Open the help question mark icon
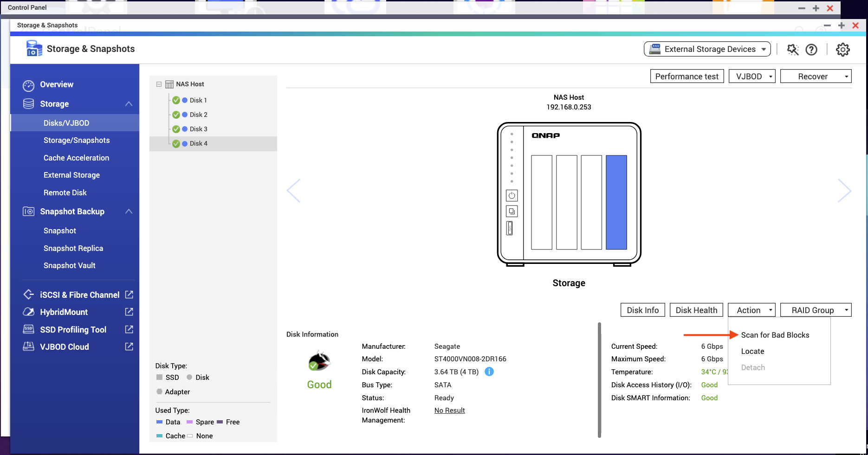This screenshot has height=455, width=868. point(811,50)
